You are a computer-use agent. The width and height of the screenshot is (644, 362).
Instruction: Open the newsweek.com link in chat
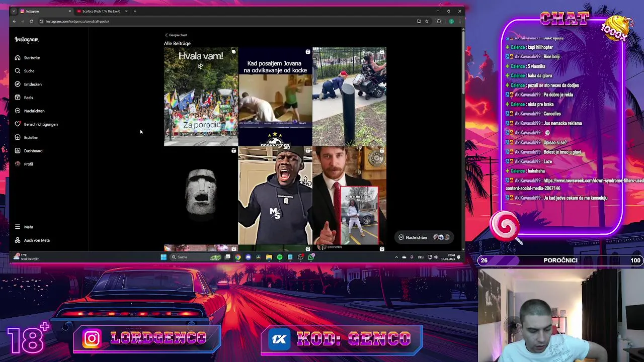575,184
